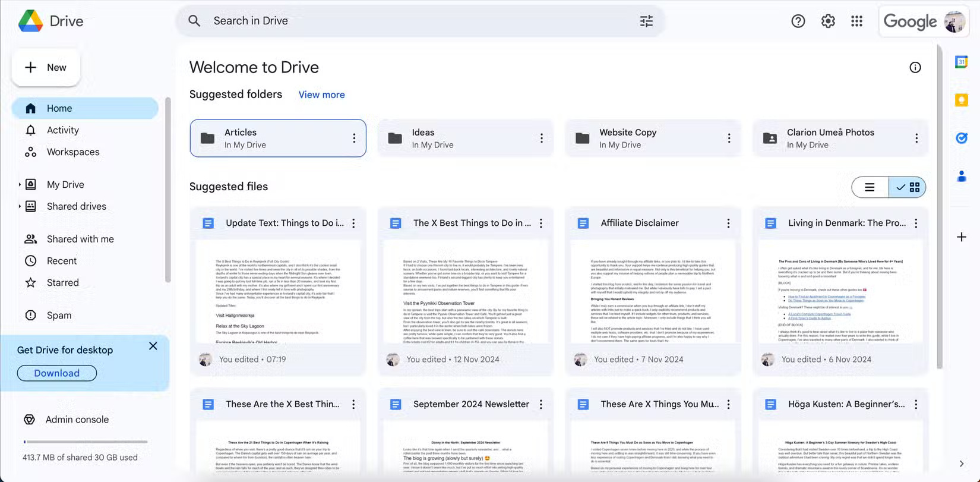Open the Ideas folder
980x482 pixels.
465,138
